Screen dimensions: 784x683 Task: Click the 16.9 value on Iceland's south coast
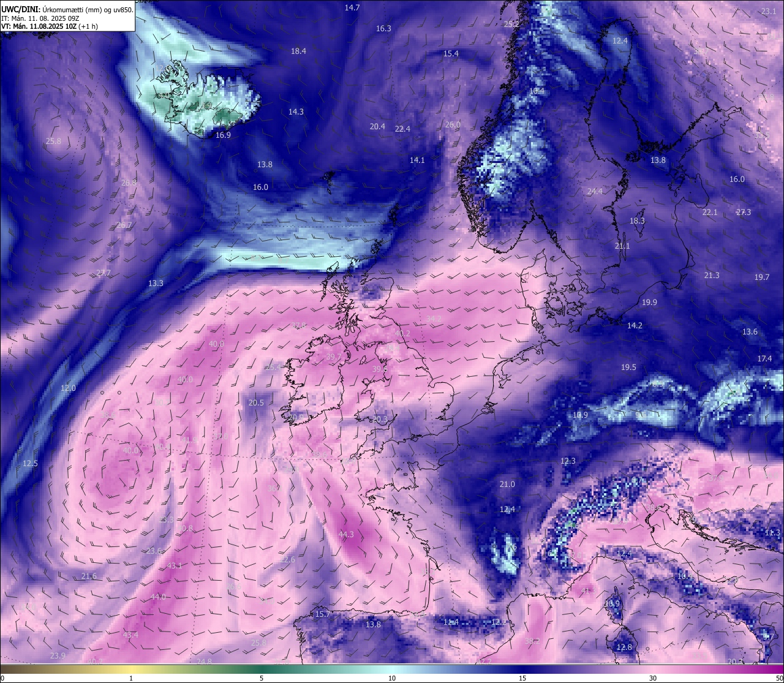click(223, 135)
